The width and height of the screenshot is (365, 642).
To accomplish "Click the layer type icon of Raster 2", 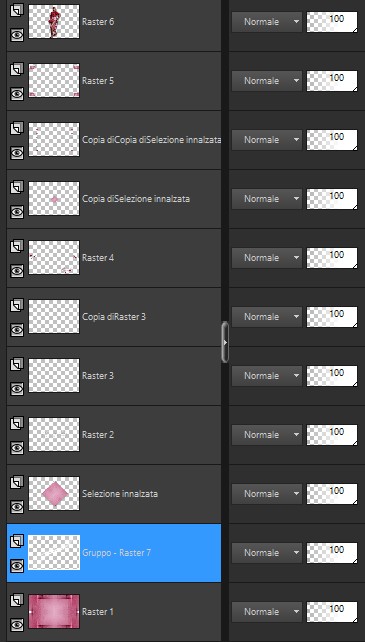I will coord(16,423).
